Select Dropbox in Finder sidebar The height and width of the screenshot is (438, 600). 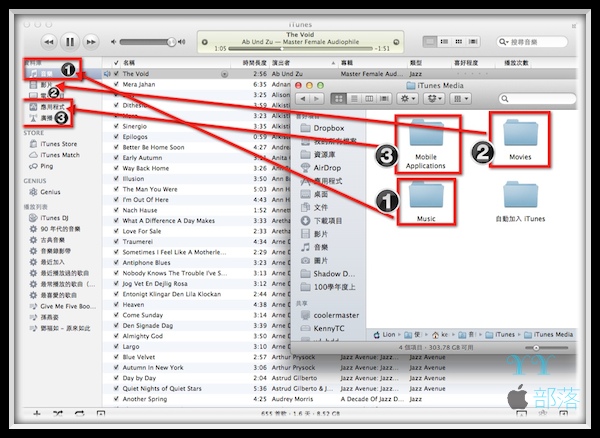point(323,128)
